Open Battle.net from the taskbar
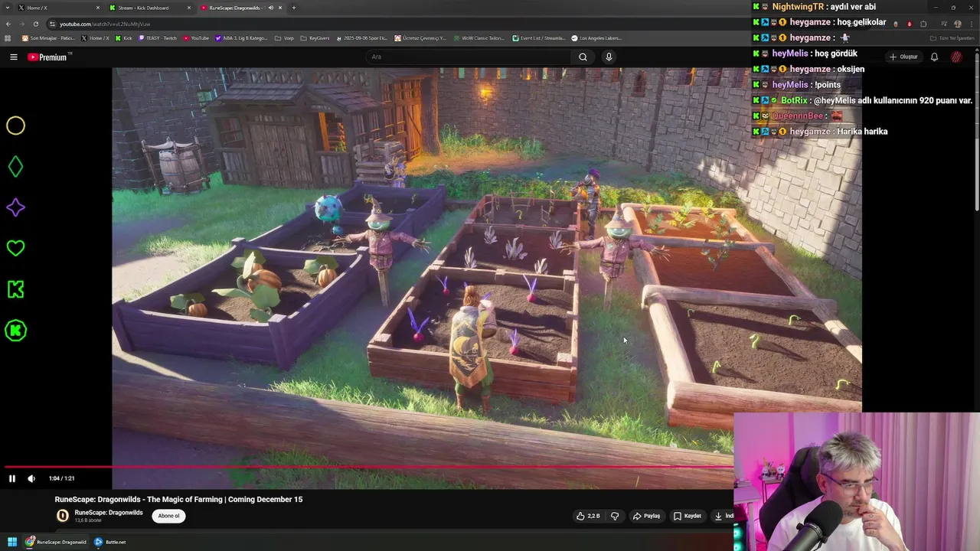The image size is (980, 551). (109, 542)
